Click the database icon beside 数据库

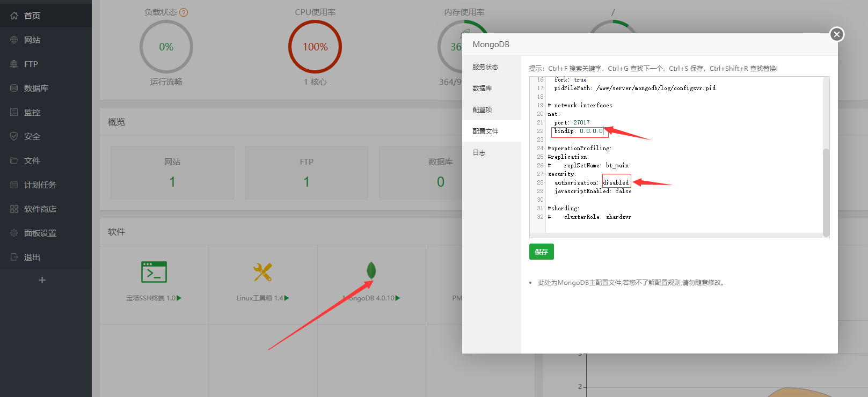(14, 88)
